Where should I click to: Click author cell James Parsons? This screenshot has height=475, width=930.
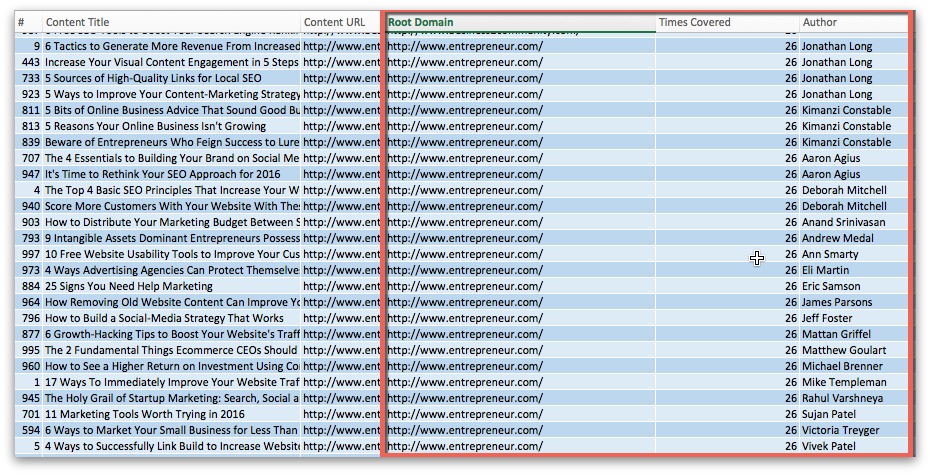click(853, 302)
